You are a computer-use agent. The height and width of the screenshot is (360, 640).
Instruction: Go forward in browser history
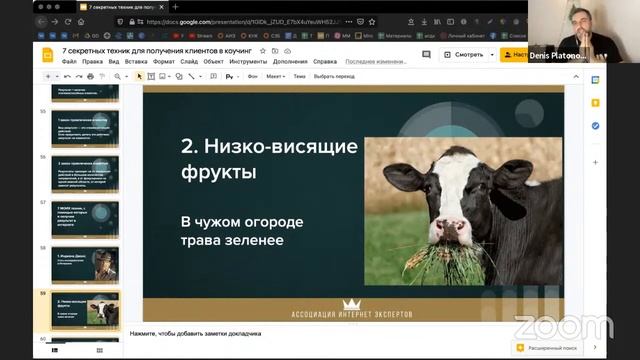pyautogui.click(x=55, y=22)
